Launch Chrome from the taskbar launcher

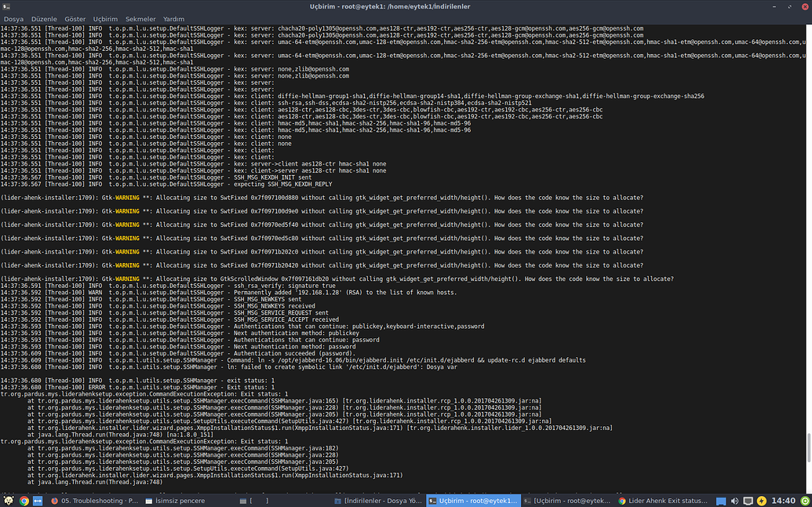point(24,500)
